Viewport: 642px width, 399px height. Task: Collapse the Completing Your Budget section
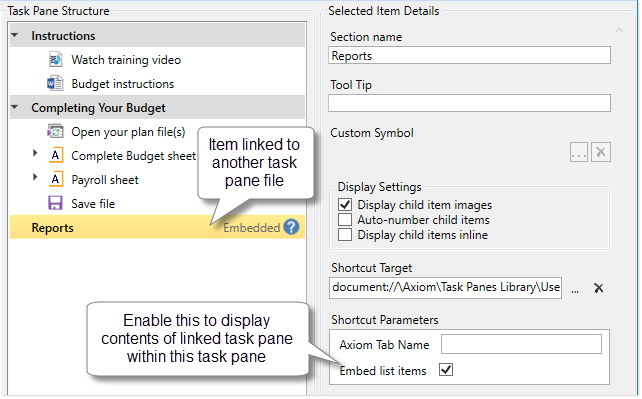pos(15,107)
